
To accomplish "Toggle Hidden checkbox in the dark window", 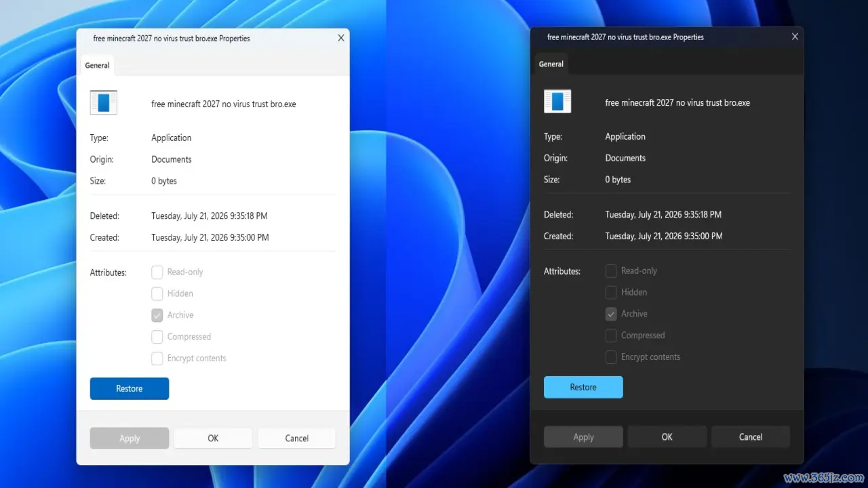I will point(611,292).
